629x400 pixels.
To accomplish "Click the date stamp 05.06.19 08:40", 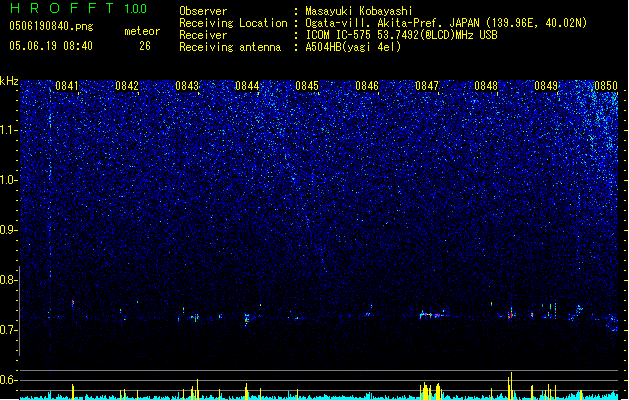I will coord(51,46).
